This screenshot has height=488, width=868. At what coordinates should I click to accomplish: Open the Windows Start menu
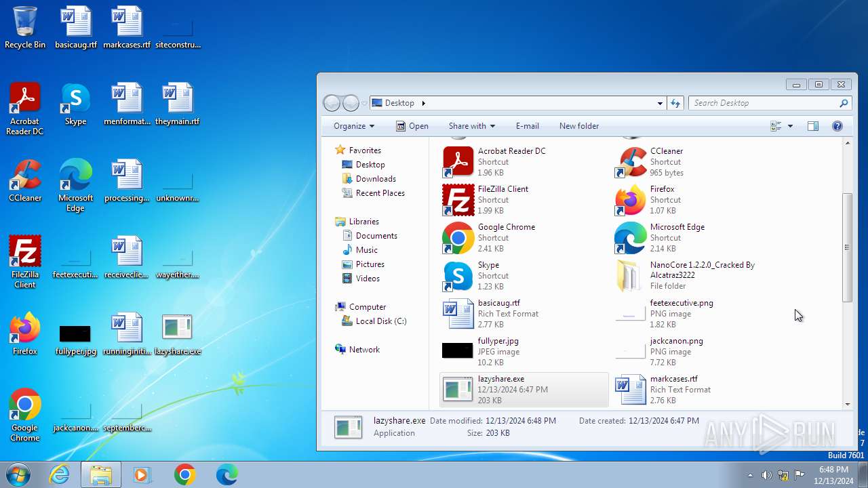(x=18, y=475)
